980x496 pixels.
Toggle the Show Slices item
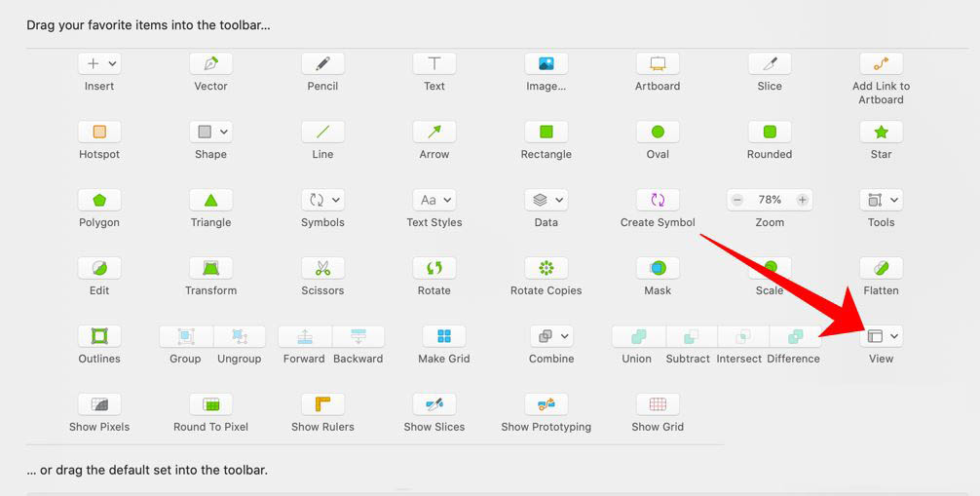tap(434, 404)
